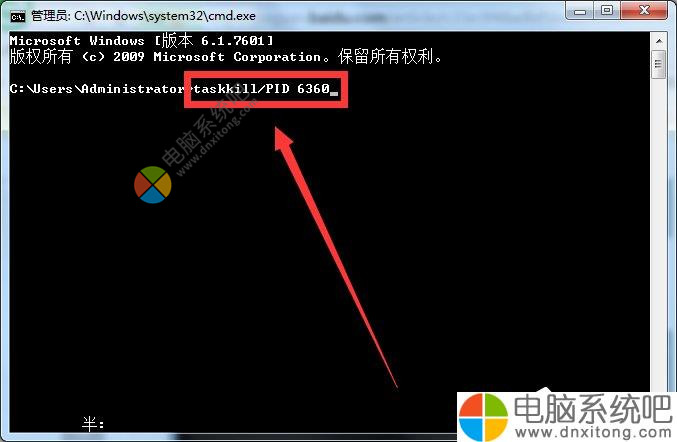Click the 2009 Microsoft Corporation copyright line
The image size is (677, 442).
225,57
